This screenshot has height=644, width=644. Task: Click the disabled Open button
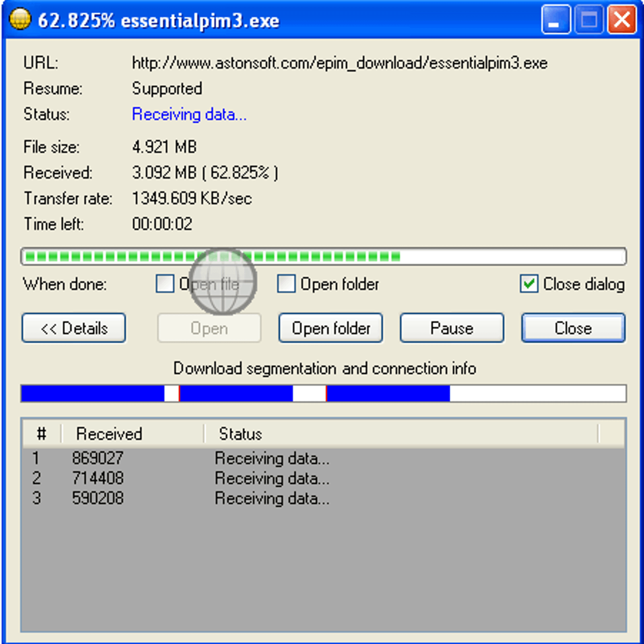(x=209, y=328)
